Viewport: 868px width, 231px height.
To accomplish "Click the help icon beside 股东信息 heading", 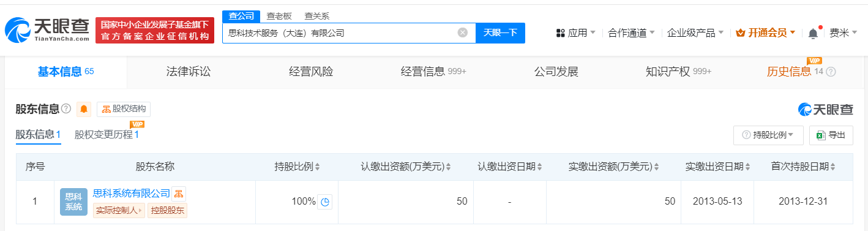I will [66, 109].
